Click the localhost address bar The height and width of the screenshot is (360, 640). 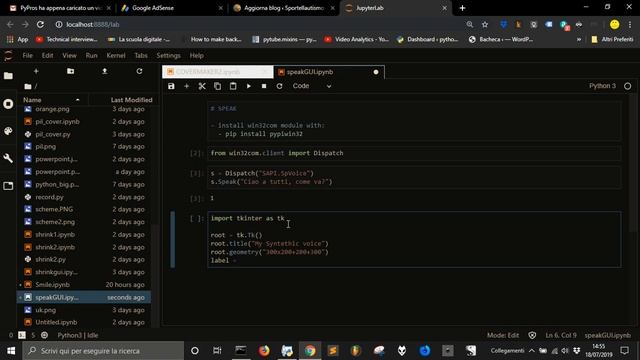261,24
